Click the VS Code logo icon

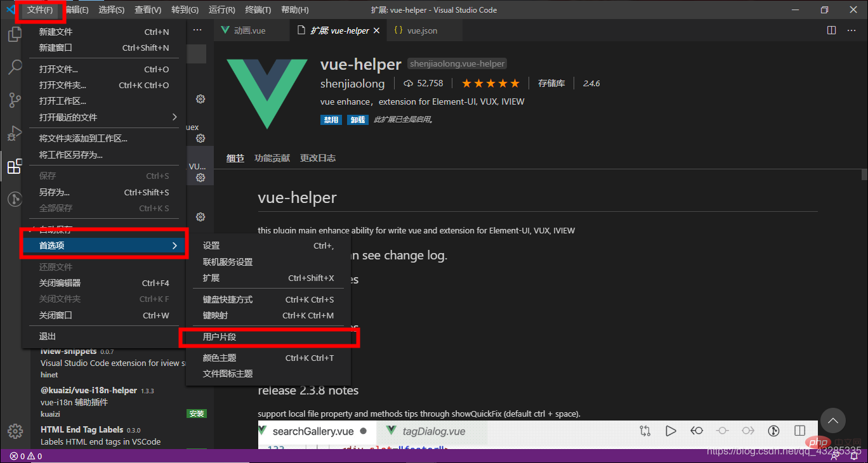point(10,10)
